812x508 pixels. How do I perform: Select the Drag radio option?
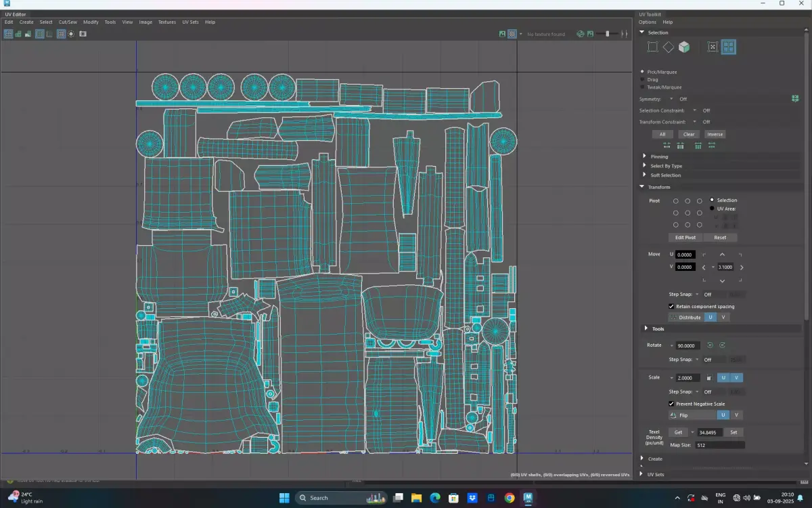[x=642, y=79]
